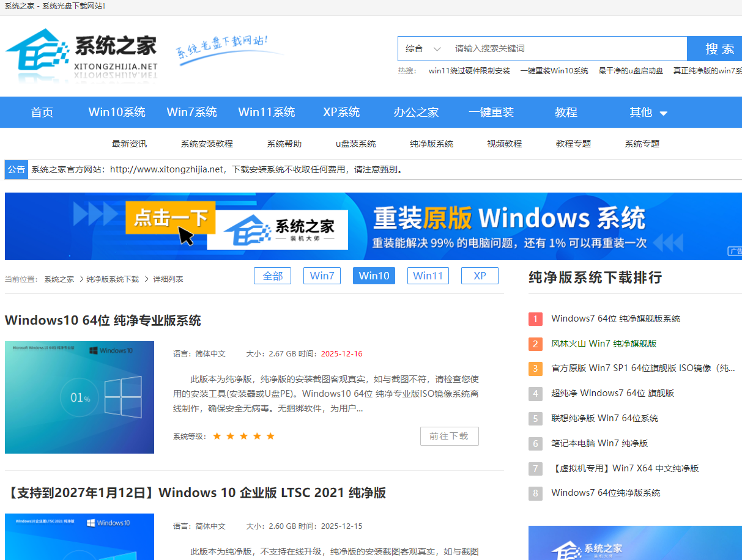Open hot search 最干净的u盘启动盘
Image resolution: width=742 pixels, height=560 pixels.
coord(631,71)
